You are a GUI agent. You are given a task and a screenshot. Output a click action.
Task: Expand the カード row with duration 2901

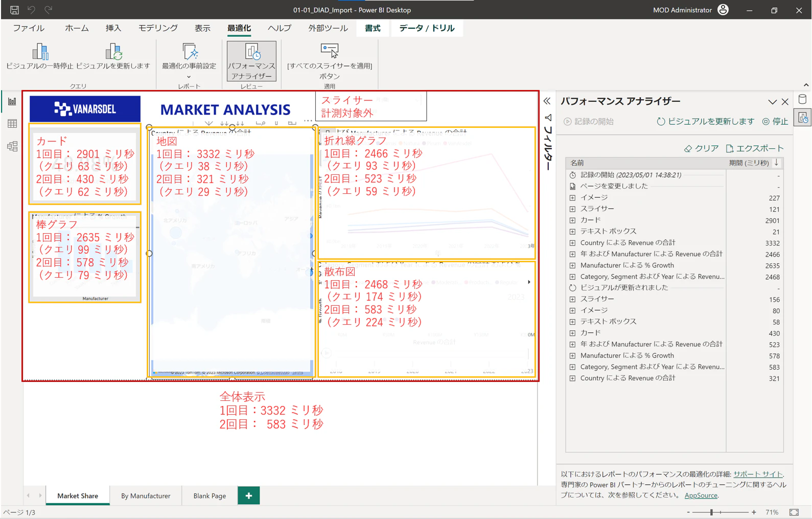click(572, 220)
